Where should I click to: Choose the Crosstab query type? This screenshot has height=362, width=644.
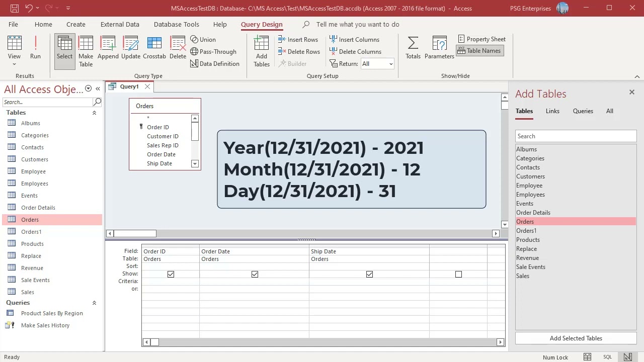click(154, 48)
